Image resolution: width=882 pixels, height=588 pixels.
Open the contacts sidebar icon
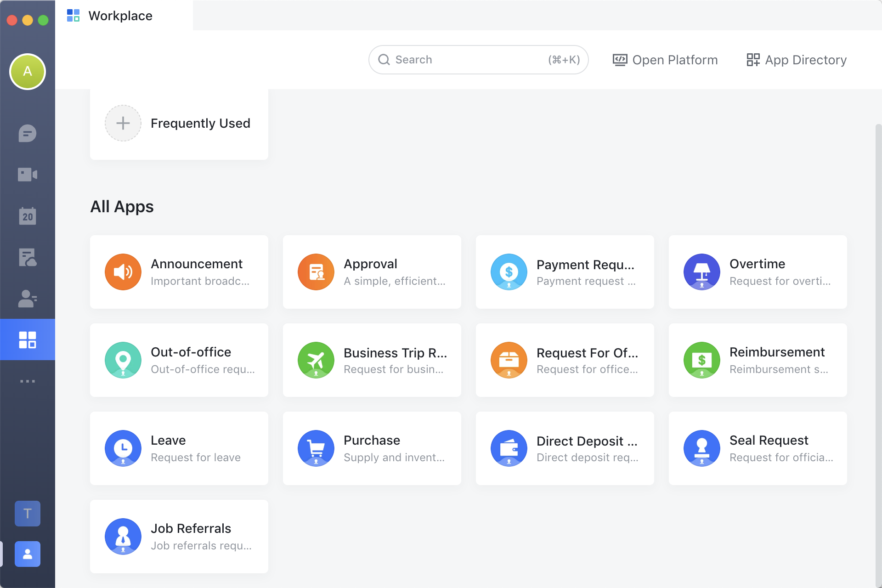tap(28, 299)
